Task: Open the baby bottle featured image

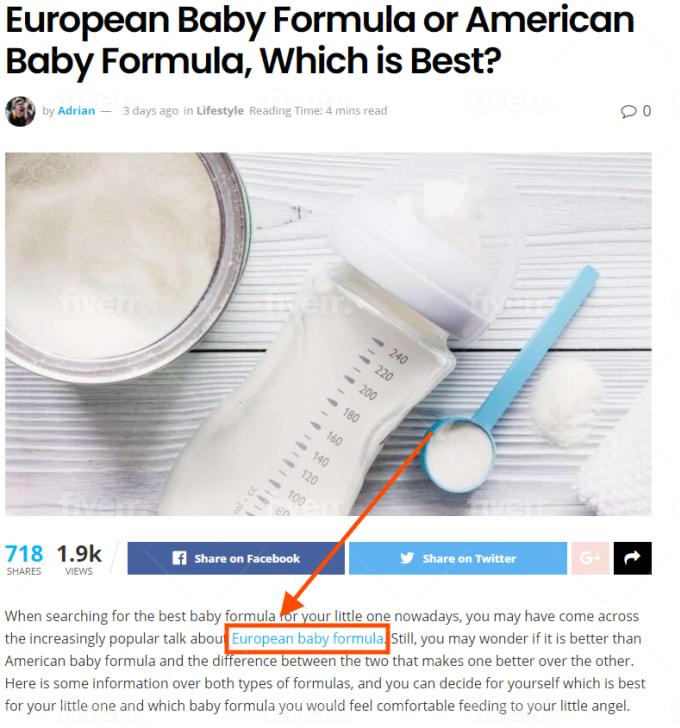Action: pos(328,334)
